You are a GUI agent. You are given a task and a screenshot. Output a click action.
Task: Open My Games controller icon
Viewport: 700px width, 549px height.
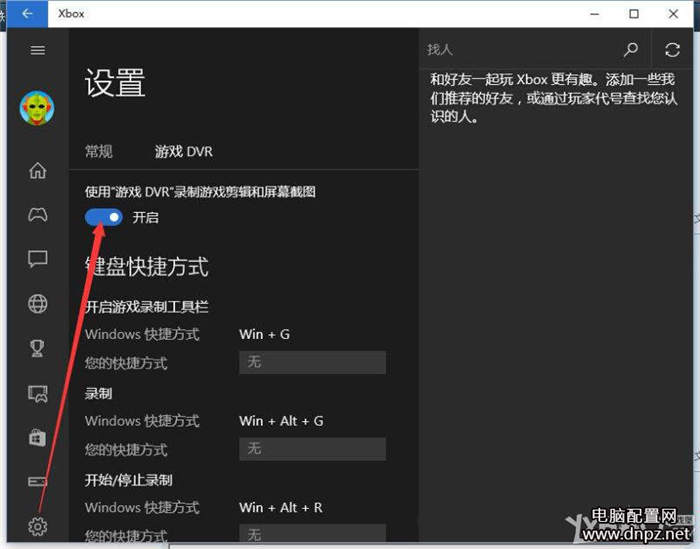click(38, 215)
